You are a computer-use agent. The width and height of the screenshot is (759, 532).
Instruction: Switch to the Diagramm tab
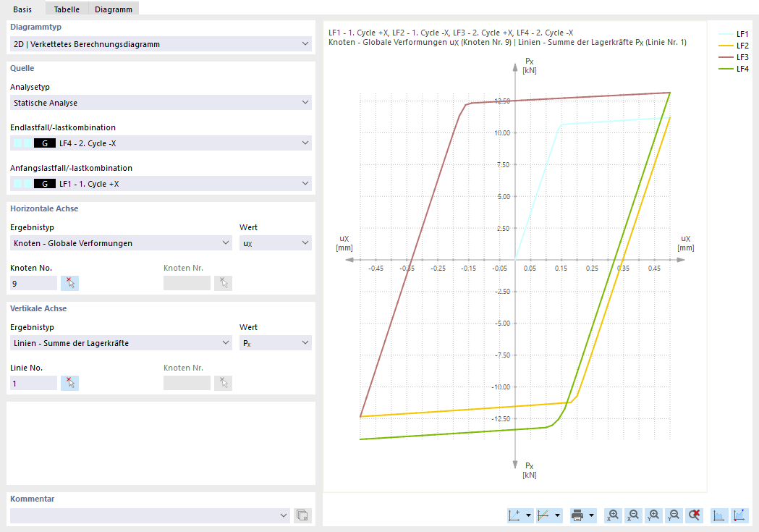pyautogui.click(x=114, y=9)
